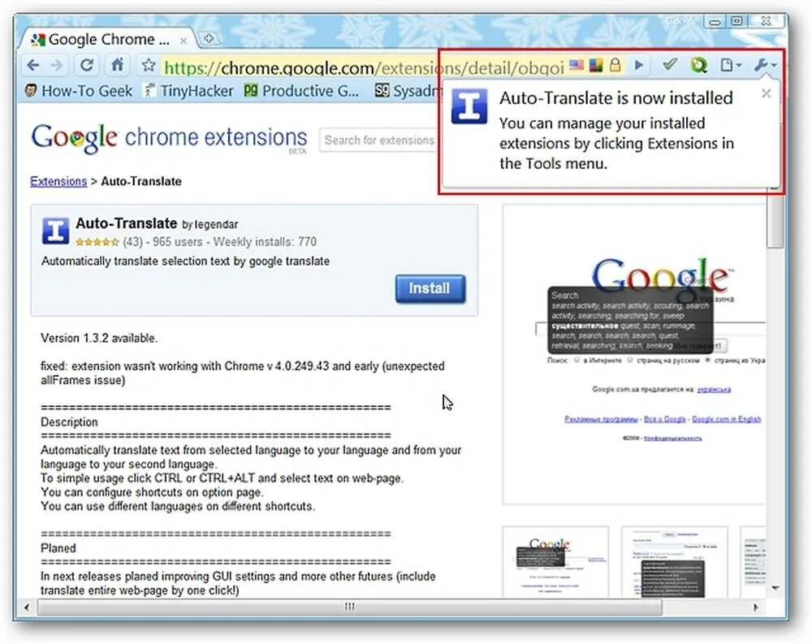Select the first screenshot thumbnail
Screen dimensions: 812x644
tap(555, 562)
